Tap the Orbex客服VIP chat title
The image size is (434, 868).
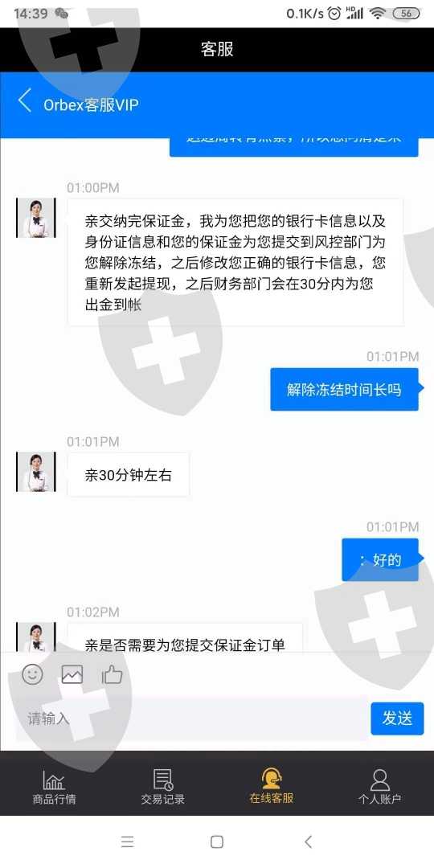(91, 104)
